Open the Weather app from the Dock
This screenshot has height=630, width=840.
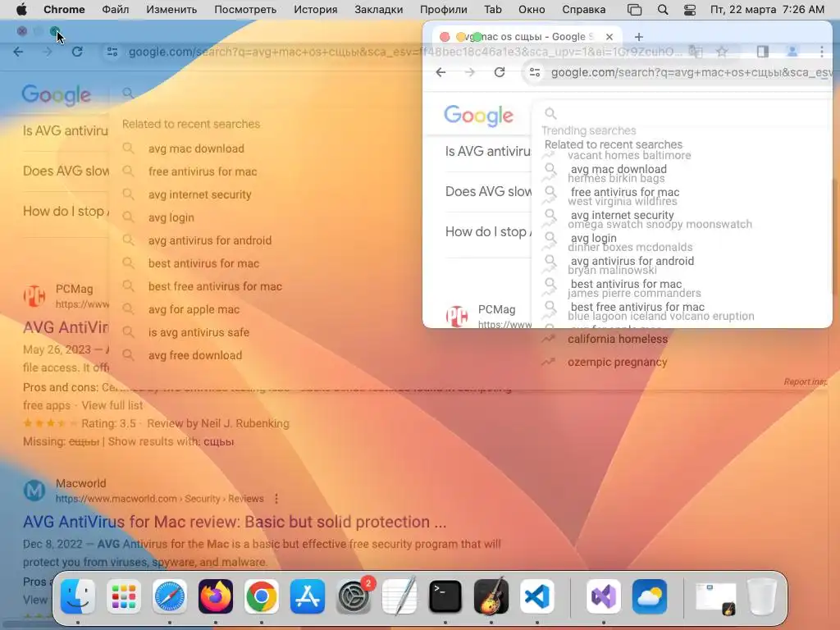coord(650,596)
